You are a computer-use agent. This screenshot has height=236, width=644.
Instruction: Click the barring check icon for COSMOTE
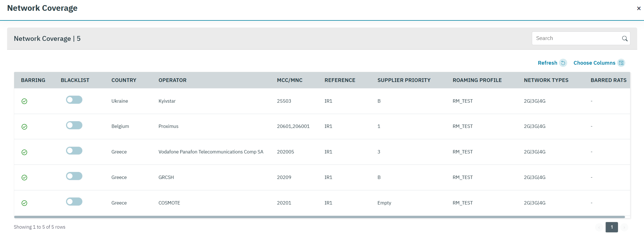(x=24, y=203)
